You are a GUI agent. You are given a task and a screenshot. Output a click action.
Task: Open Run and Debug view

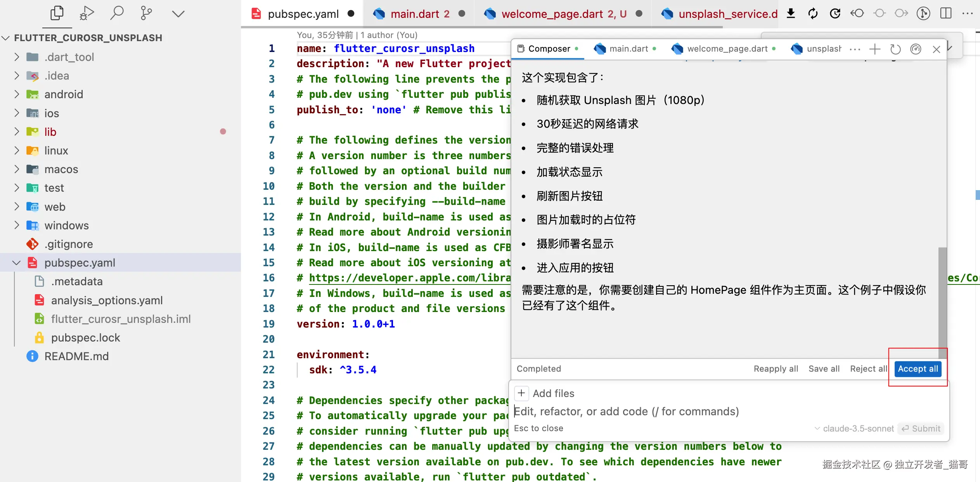(87, 14)
